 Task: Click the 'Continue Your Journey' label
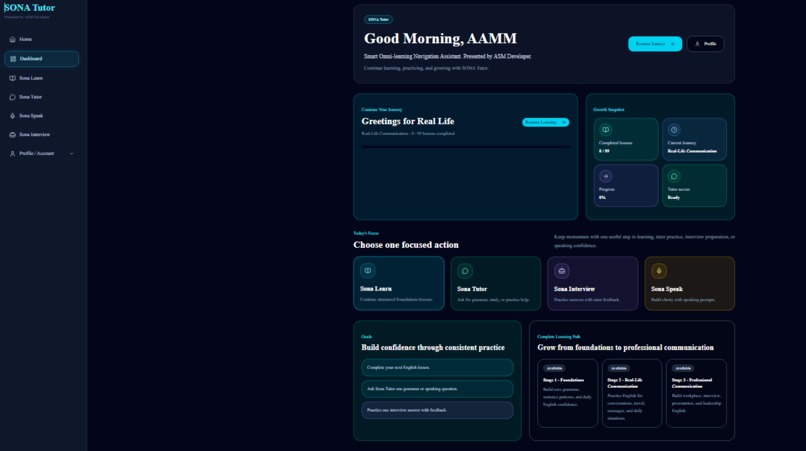click(x=381, y=110)
